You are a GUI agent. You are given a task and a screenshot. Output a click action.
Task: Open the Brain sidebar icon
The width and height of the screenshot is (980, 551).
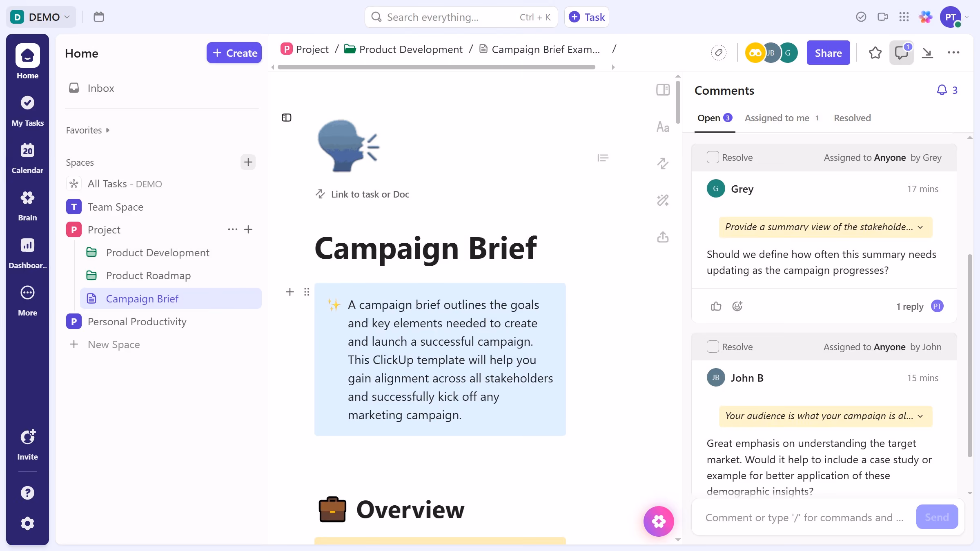tap(27, 205)
